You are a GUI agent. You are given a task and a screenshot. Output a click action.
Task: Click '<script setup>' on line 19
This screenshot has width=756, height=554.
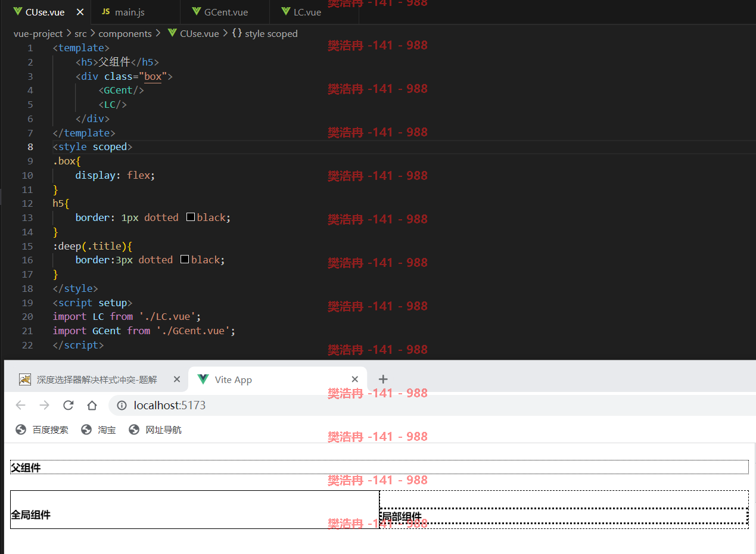click(92, 303)
